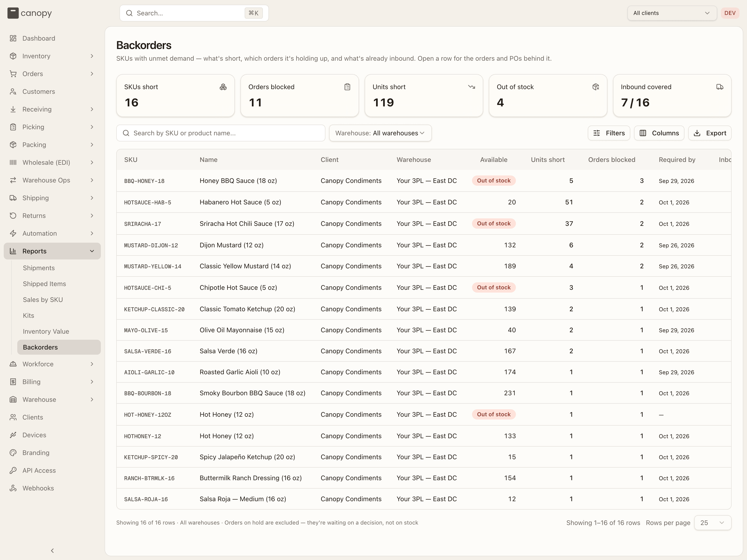Open the Warehouse filter dropdown
Screen dimensions: 747x560
380,133
